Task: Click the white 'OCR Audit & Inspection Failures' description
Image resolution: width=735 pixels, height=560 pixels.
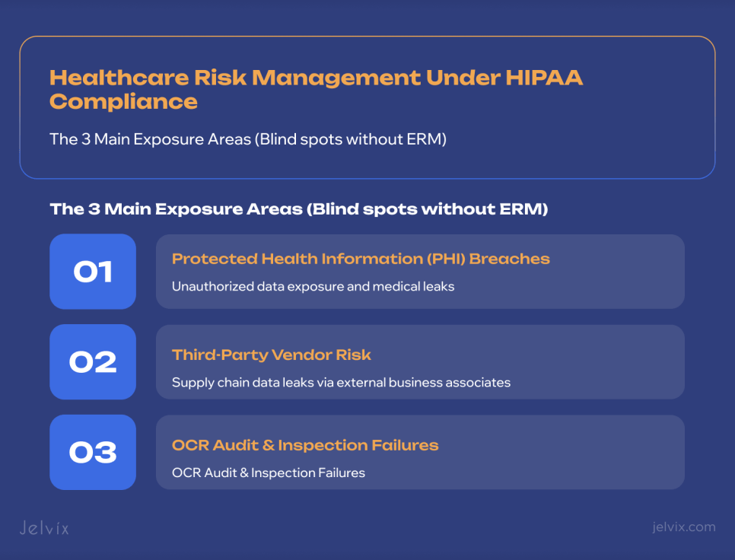Action: [269, 473]
